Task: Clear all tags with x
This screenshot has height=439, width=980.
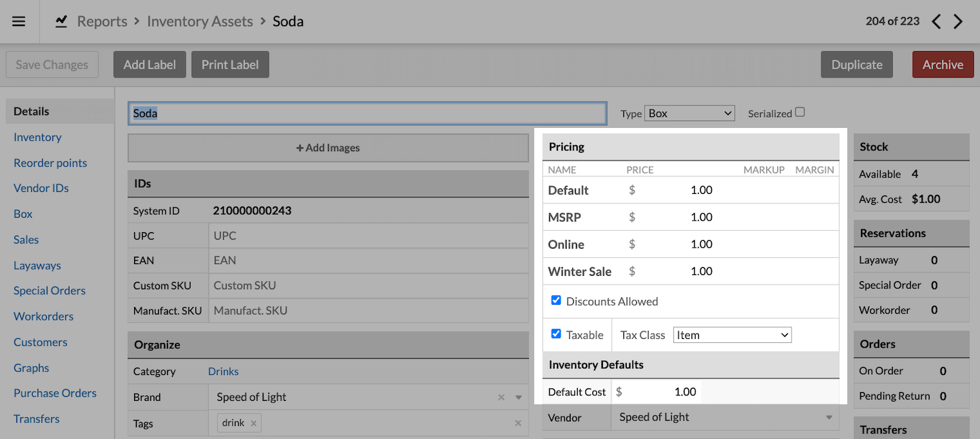Action: 518,423
